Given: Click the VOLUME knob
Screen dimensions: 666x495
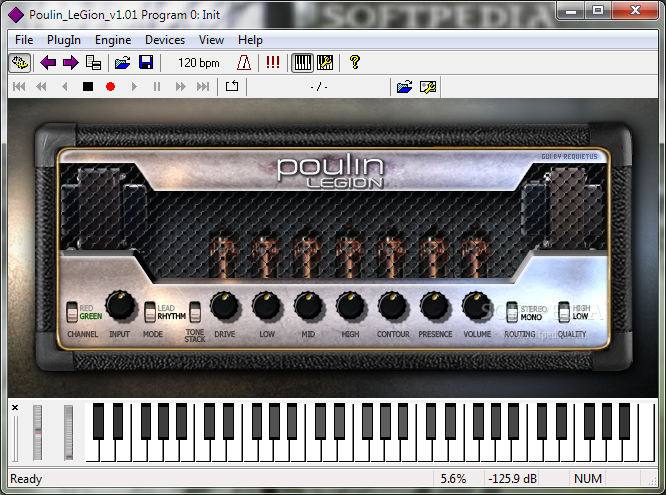Looking at the screenshot, I should (476, 305).
